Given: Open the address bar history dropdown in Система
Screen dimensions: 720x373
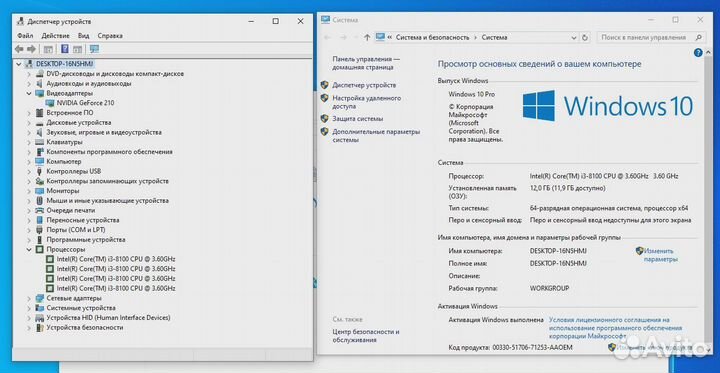Looking at the screenshot, I should coord(574,38).
